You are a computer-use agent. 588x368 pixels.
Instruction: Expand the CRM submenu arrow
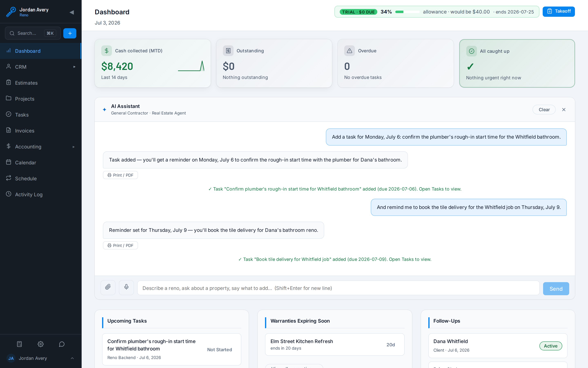click(74, 67)
